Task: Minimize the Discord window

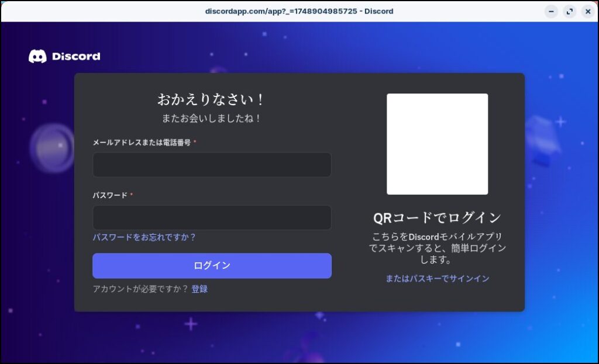Action: (551, 12)
